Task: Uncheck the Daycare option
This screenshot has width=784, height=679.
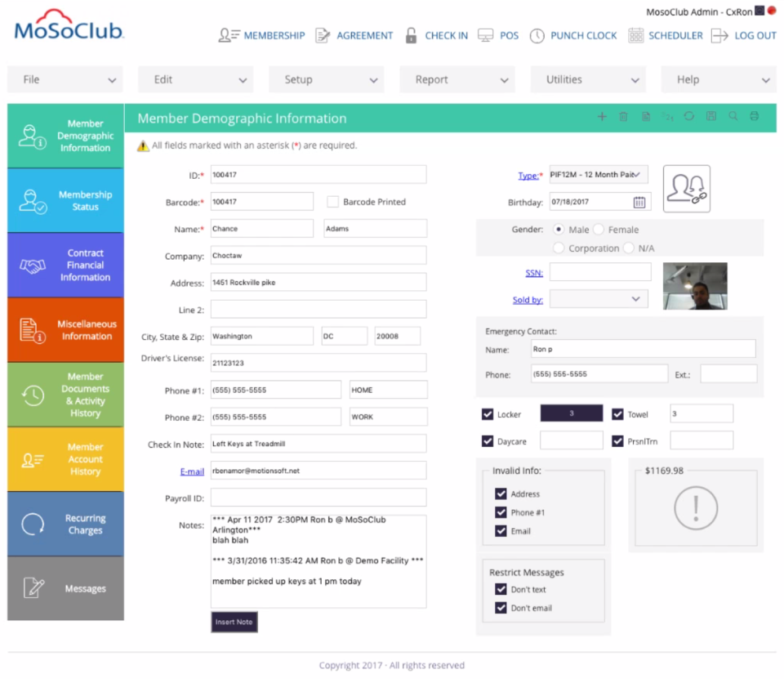Action: [488, 440]
